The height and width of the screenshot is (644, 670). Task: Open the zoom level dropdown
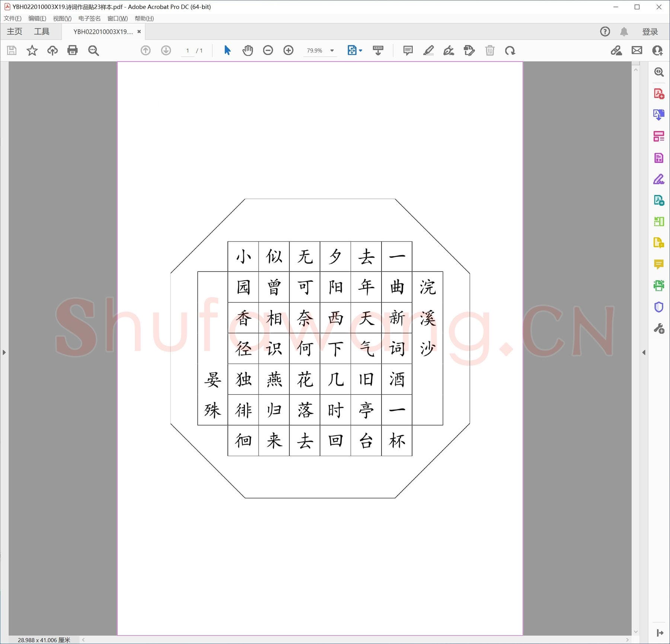332,51
